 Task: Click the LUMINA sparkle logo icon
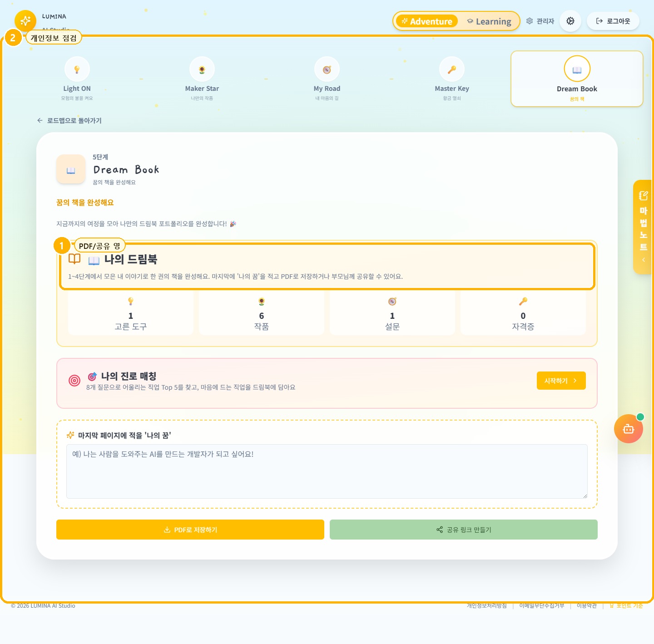click(25, 21)
